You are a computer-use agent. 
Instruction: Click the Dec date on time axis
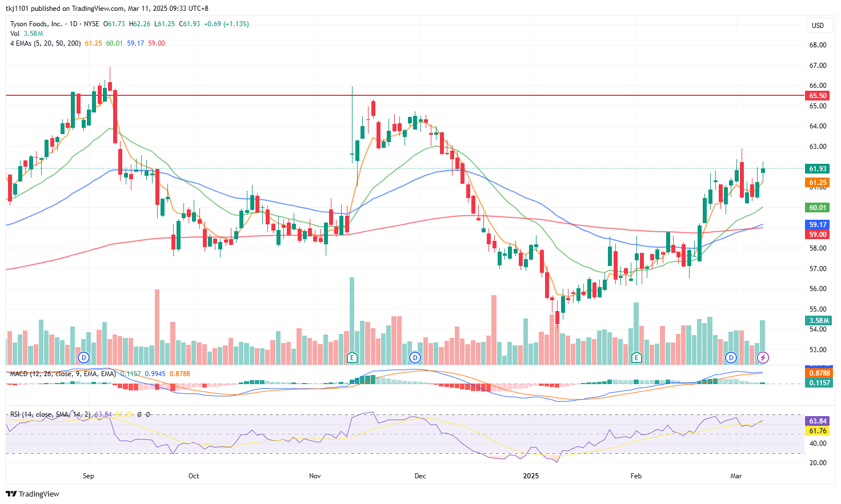point(421,476)
